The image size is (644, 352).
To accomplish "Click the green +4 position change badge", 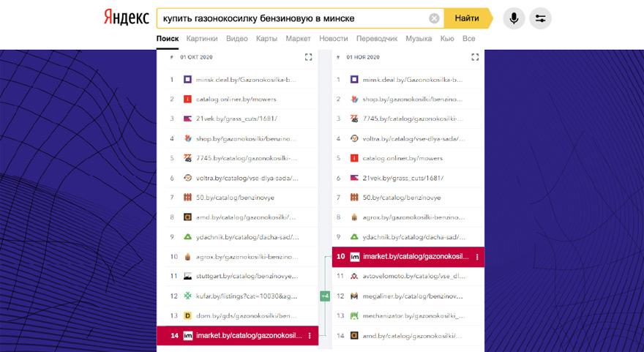I will click(325, 296).
